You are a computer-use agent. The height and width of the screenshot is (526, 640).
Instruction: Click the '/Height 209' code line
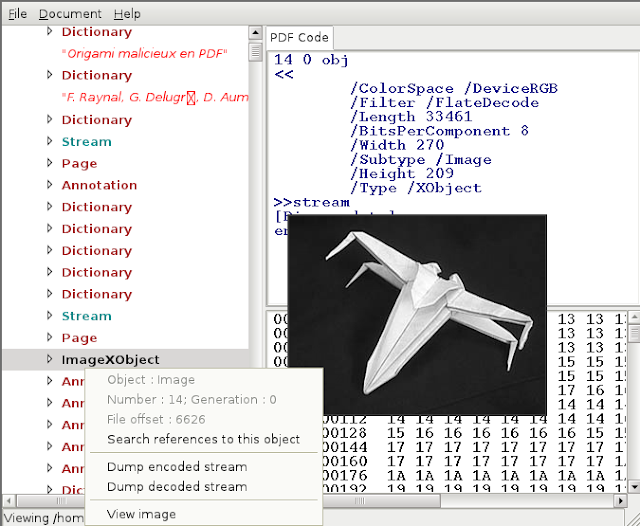(402, 173)
